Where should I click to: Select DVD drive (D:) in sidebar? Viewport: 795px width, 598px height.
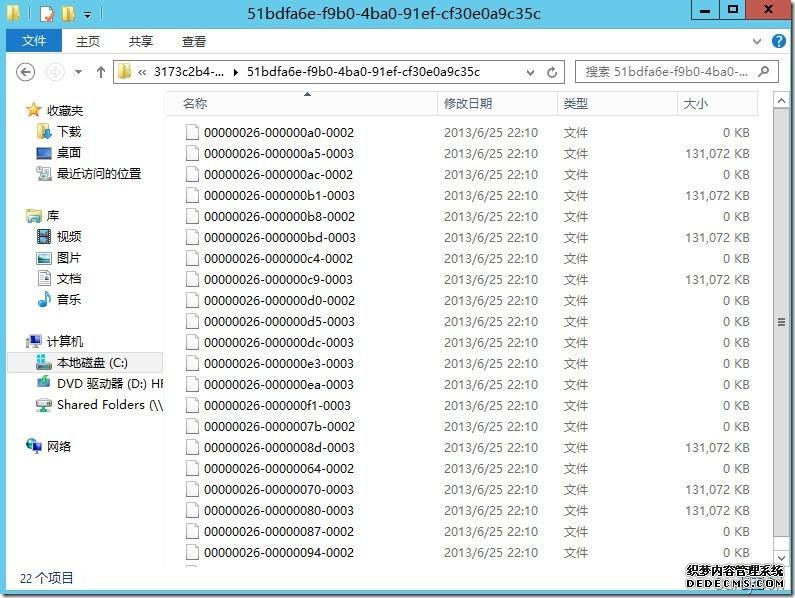click(105, 384)
